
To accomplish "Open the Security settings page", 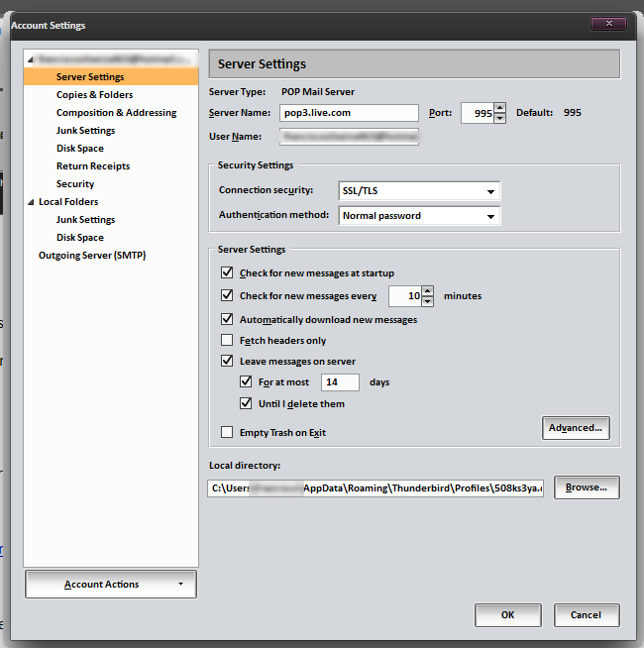I will 75,183.
